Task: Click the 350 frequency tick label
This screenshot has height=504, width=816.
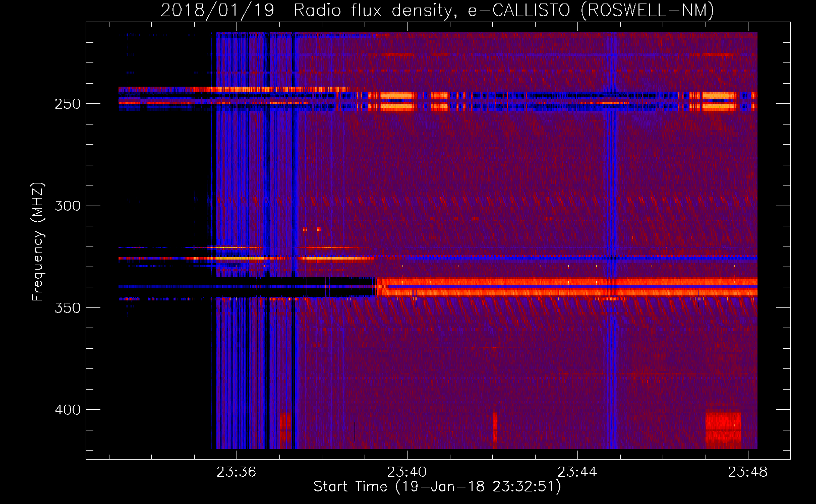Action: (x=68, y=307)
